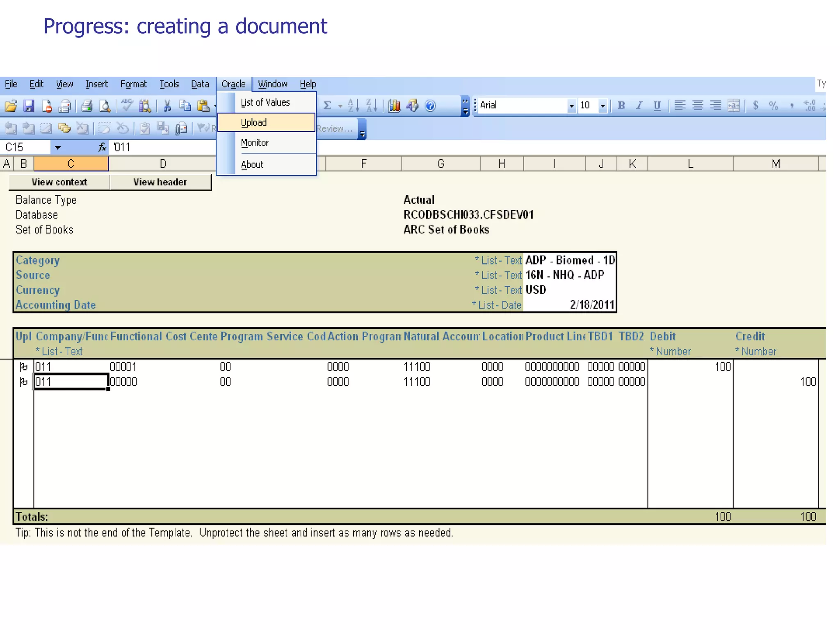The width and height of the screenshot is (840, 630).
Task: Select Upload in the Oracle menu
Action: (267, 123)
